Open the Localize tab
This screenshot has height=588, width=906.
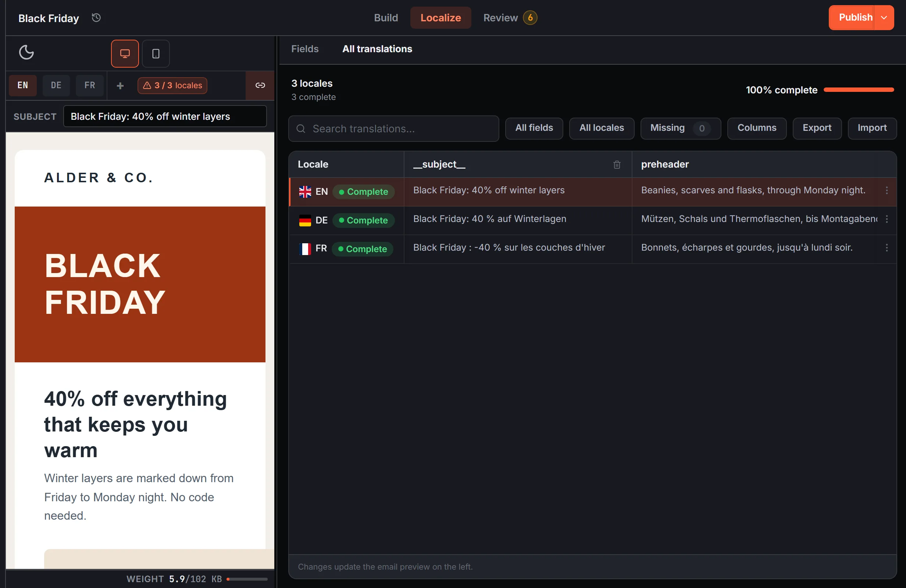click(440, 18)
